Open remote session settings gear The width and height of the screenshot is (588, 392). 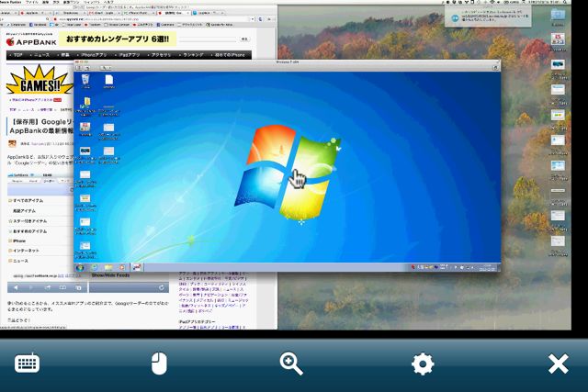coord(423,364)
